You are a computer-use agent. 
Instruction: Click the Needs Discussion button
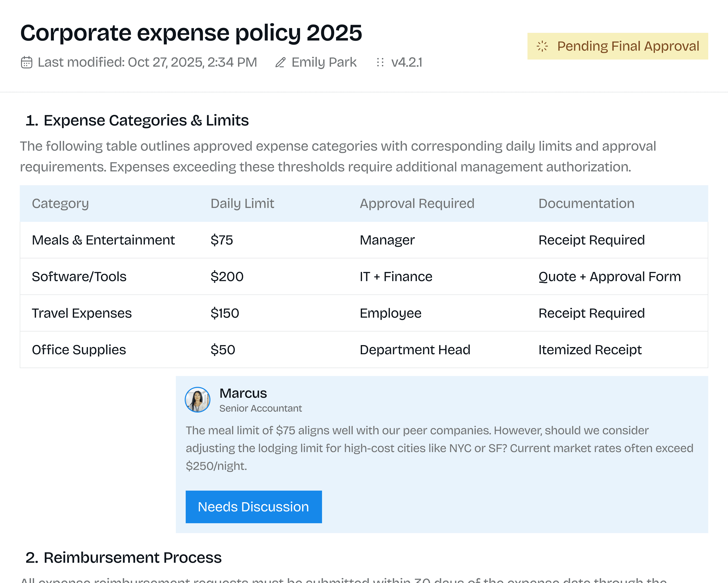(x=254, y=507)
